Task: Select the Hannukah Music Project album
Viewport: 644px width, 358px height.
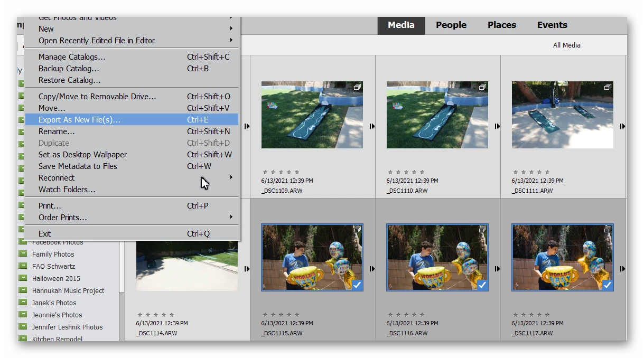Action: click(68, 290)
